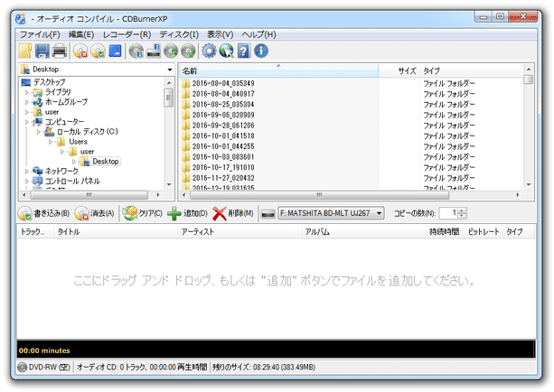Screen dimensions: 554x392
Task: Click the save floppy disk toolbar icon
Action: pyautogui.click(x=42, y=51)
